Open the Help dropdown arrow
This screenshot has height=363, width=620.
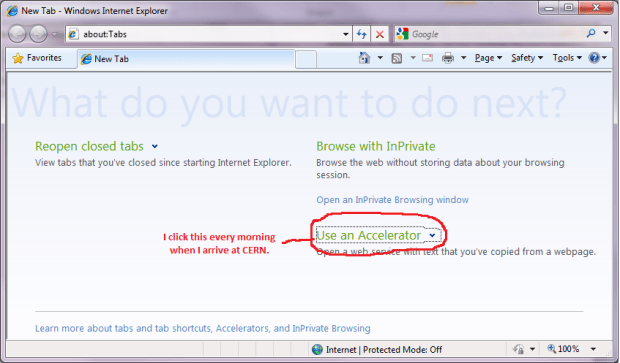(605, 58)
